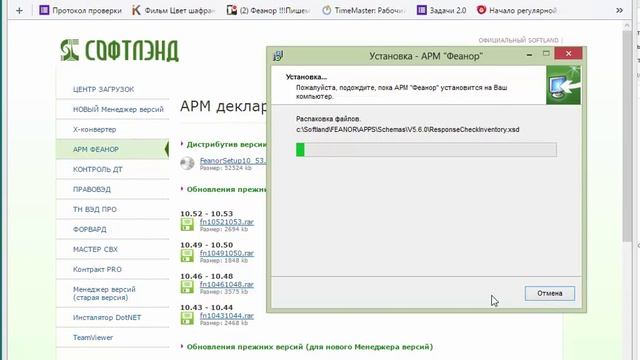640x360 pixels.
Task: Click the 10.49 - 10.50 version label
Action: [207, 245]
